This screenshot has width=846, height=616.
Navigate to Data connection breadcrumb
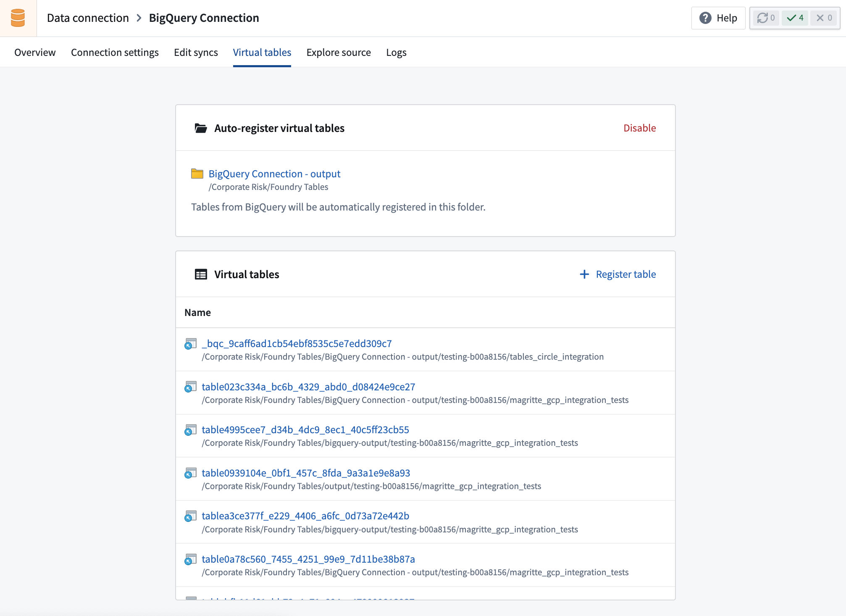(88, 18)
